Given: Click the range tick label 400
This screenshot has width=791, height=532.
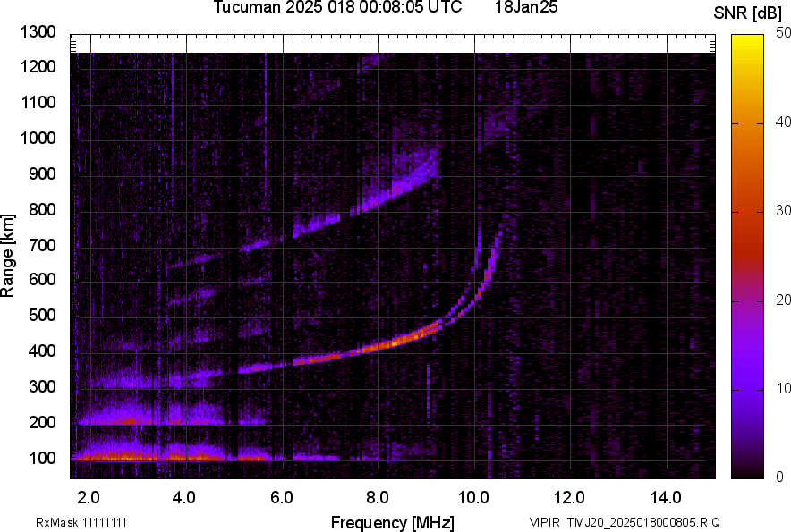Looking at the screenshot, I should (42, 350).
